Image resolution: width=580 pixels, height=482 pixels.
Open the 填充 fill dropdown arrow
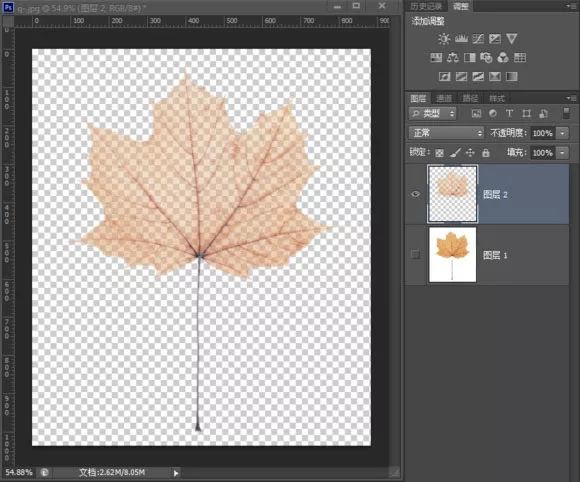pyautogui.click(x=563, y=153)
